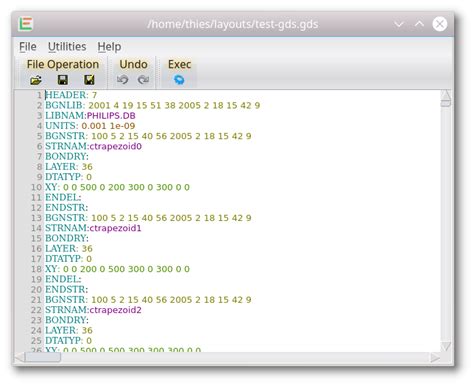
Task: Click the horizontal scrollbar right arrow
Action: pos(435,358)
